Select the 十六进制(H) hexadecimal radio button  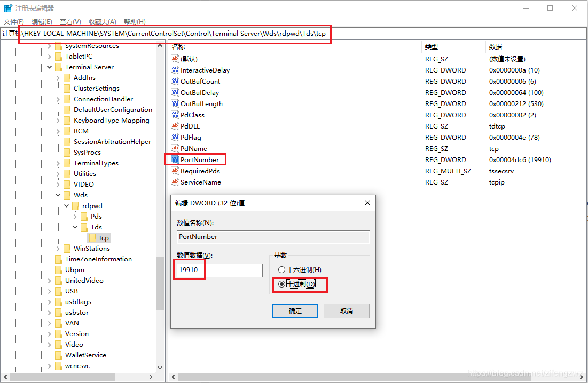(281, 269)
